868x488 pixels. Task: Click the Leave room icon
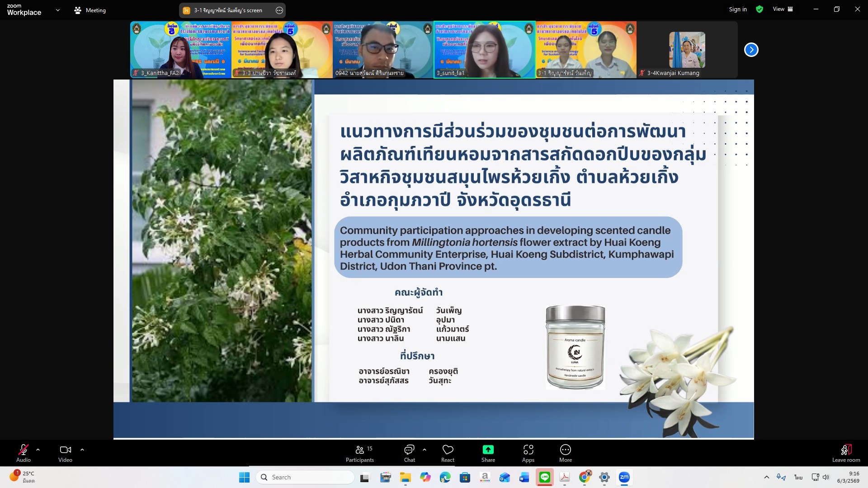pos(846,450)
